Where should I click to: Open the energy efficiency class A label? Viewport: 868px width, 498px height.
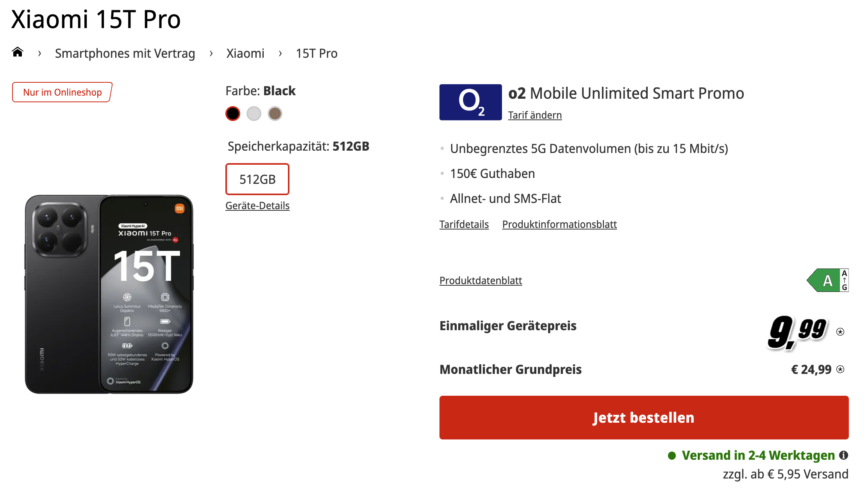827,280
